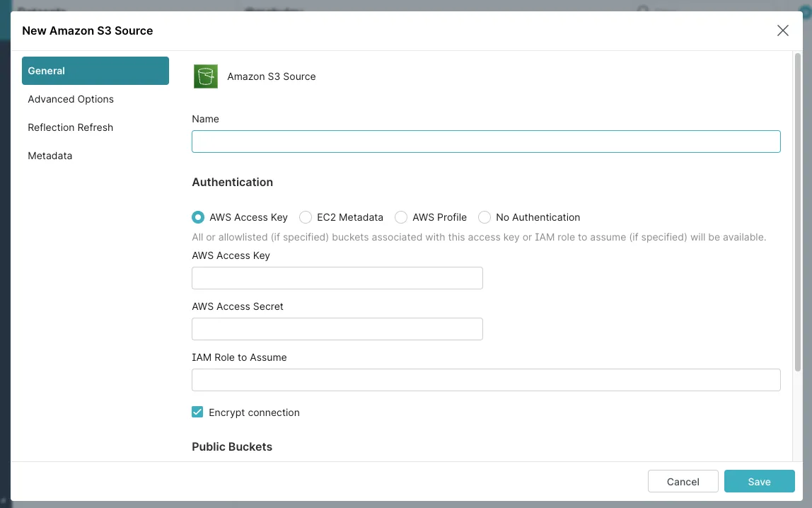812x508 pixels.
Task: Close the New Amazon S3 Source dialog
Action: click(x=782, y=30)
